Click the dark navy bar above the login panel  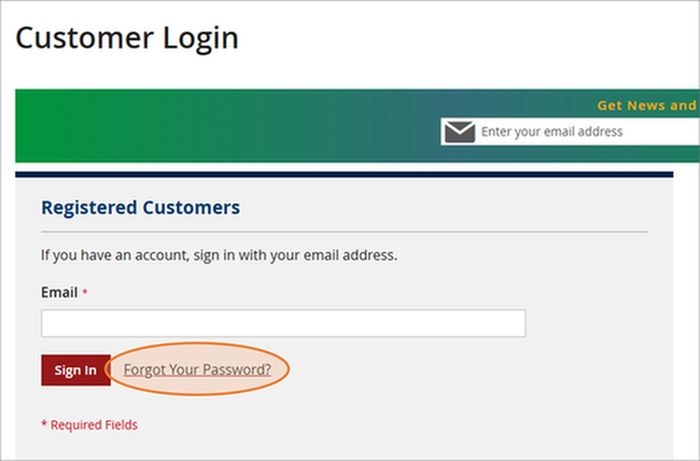tap(344, 174)
